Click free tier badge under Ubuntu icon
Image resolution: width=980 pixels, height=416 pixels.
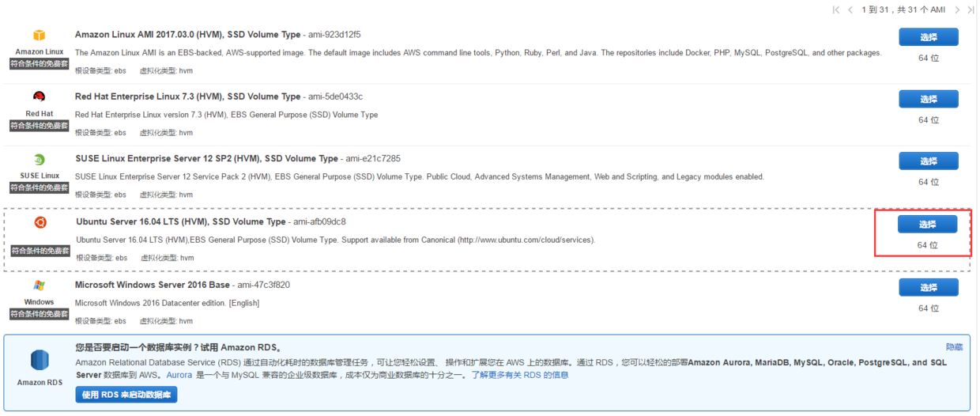tap(40, 251)
